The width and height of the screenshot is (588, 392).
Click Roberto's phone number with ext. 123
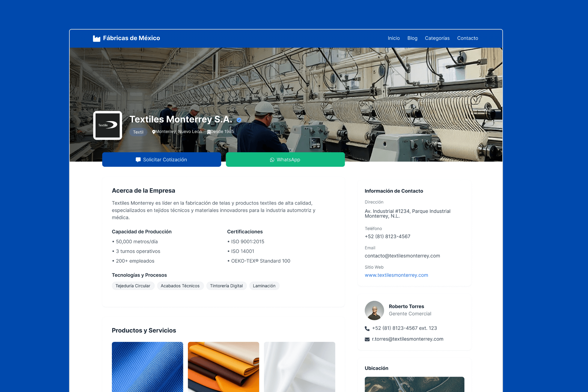click(404, 328)
